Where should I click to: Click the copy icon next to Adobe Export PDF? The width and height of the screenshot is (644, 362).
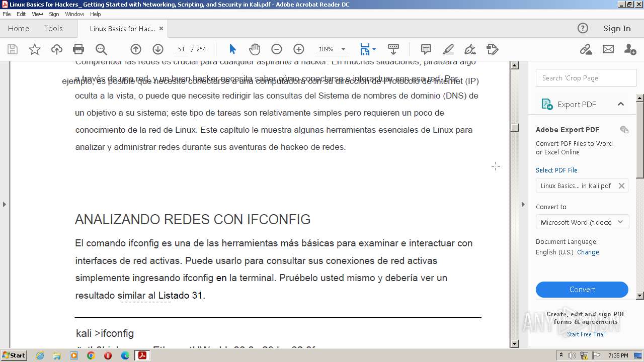pyautogui.click(x=624, y=130)
